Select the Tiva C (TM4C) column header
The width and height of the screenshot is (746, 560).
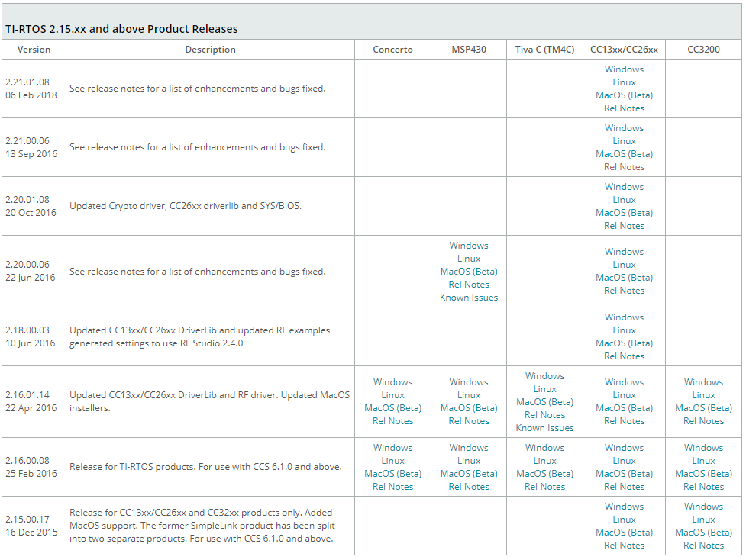[x=544, y=50]
